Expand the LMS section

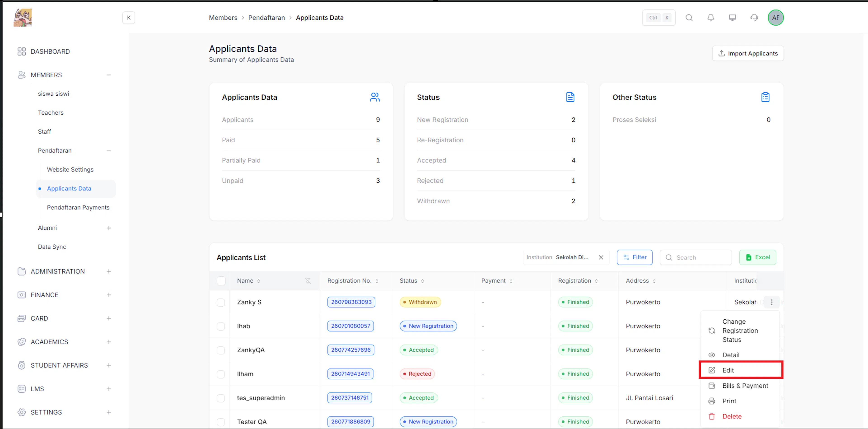click(x=108, y=389)
